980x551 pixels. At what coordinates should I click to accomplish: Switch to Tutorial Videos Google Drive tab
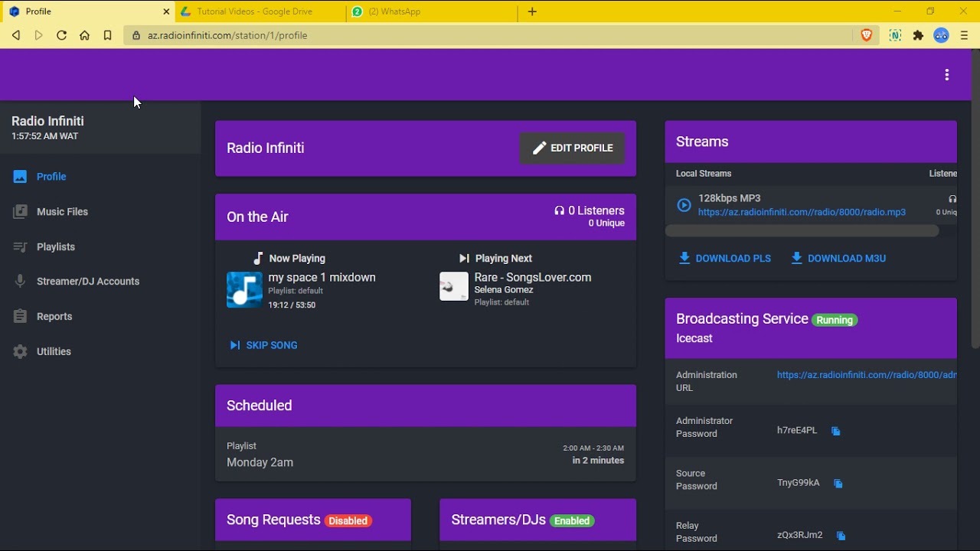click(260, 11)
